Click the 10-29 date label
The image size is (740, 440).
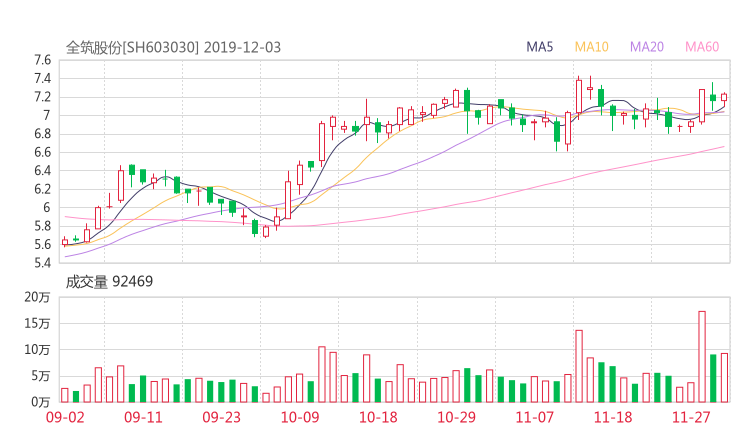coord(456,417)
